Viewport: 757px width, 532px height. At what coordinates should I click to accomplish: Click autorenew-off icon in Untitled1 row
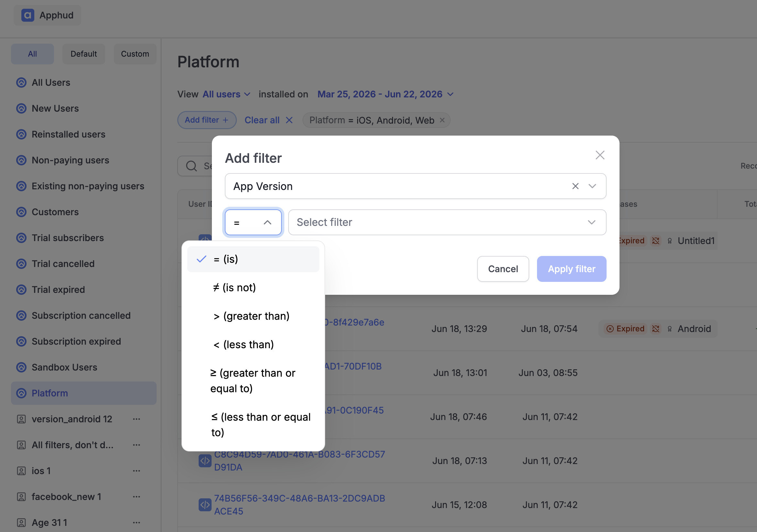[x=655, y=241]
